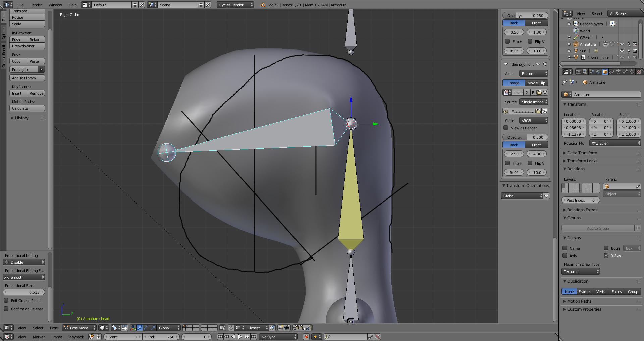This screenshot has height=341, width=644.
Task: Check Confirm on Release option
Action: tap(6, 309)
